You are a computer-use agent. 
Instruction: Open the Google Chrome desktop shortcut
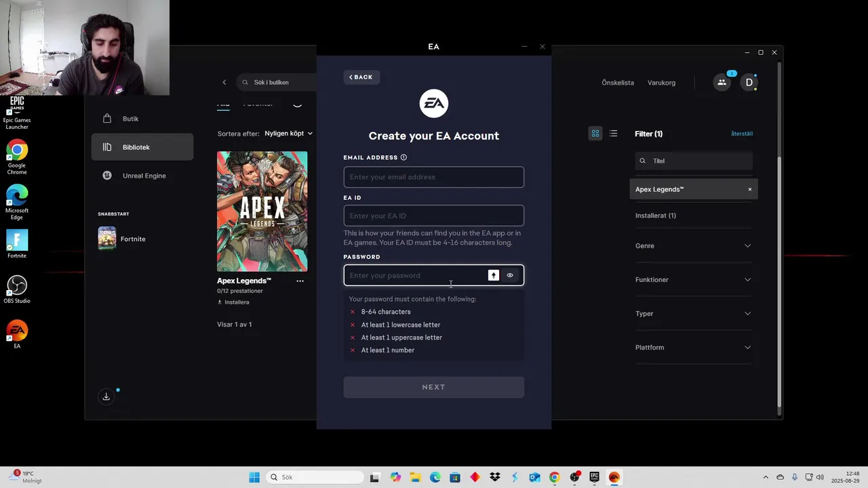coord(17,158)
